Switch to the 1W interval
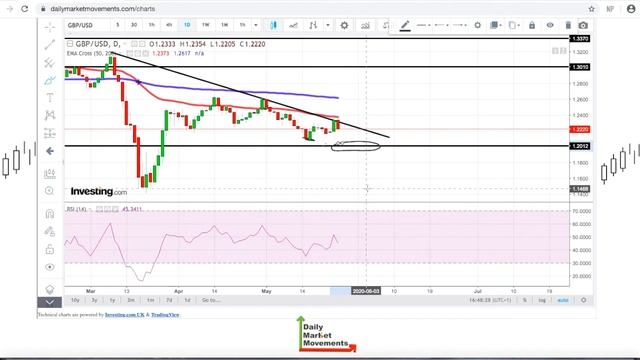Screen dimensions: 640x360 click(x=206, y=25)
